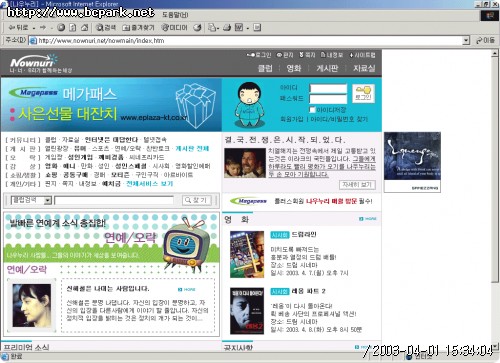Open the 게시판 tab in site navigation
500x363 pixels.
point(327,68)
